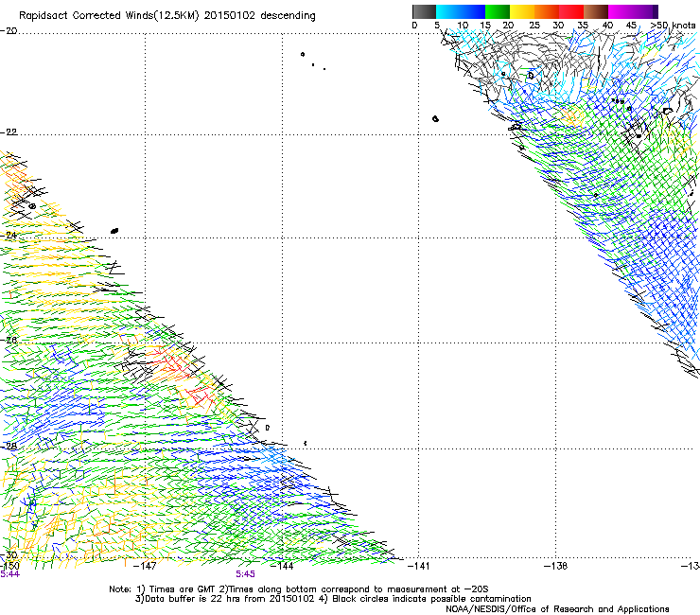Click the -147 longitude label

pos(145,566)
